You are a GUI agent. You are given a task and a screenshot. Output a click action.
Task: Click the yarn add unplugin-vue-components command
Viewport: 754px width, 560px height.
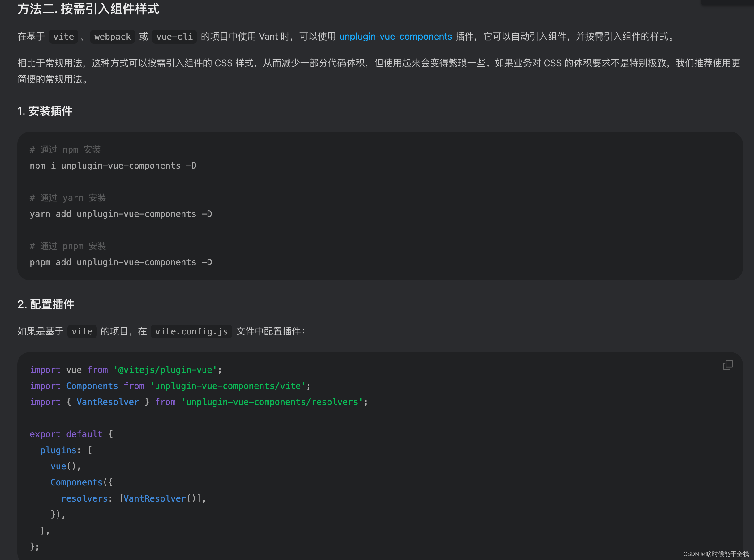coord(121,214)
